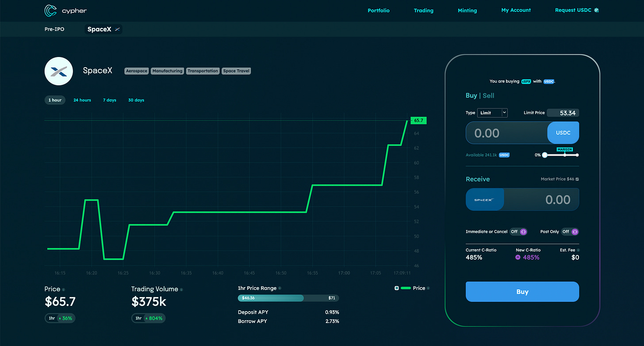
Task: Switch chart to 24 hours range
Action: pos(82,100)
